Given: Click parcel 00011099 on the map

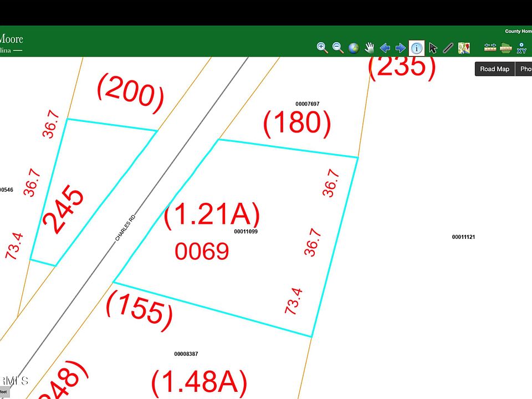Looking at the screenshot, I should point(245,232).
